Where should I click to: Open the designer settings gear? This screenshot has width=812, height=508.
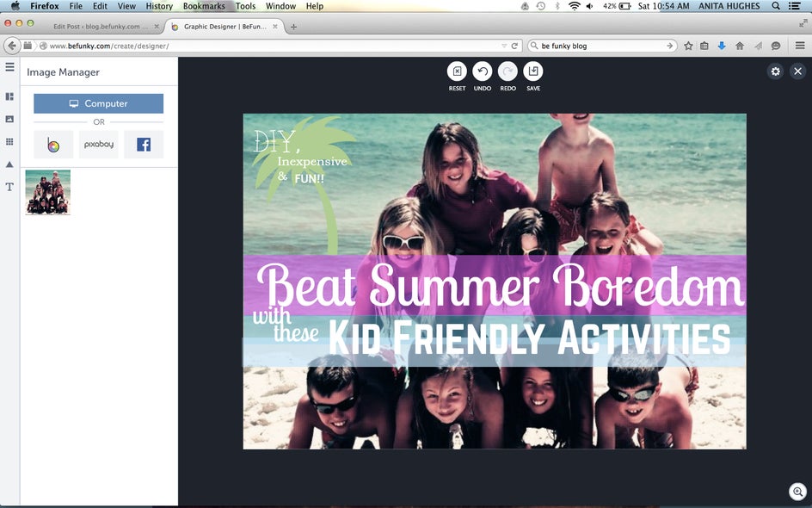(x=775, y=71)
